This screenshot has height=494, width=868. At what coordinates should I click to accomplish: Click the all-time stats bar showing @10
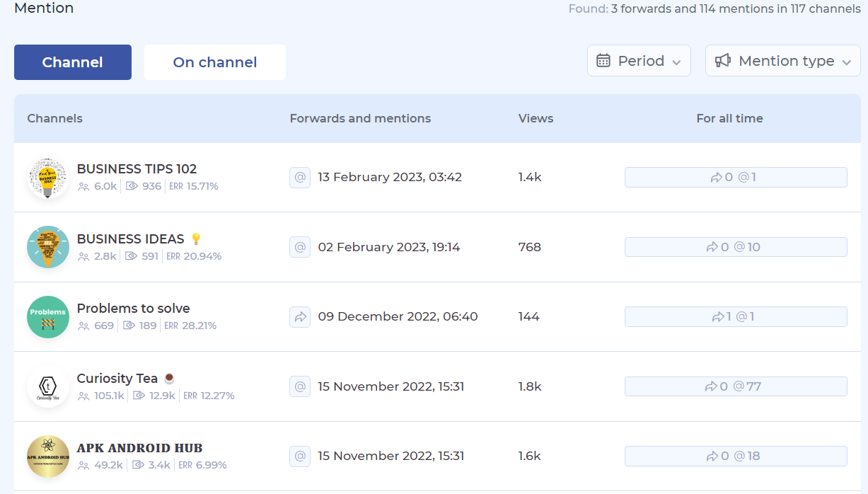click(736, 247)
